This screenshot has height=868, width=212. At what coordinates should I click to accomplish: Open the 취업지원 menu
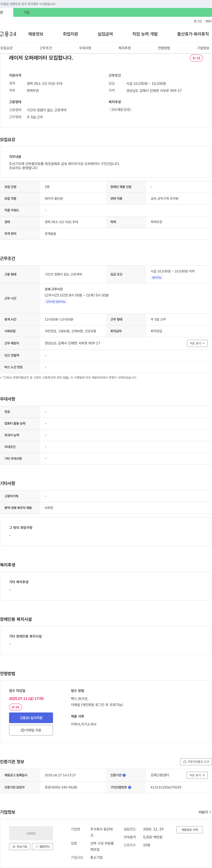[70, 34]
